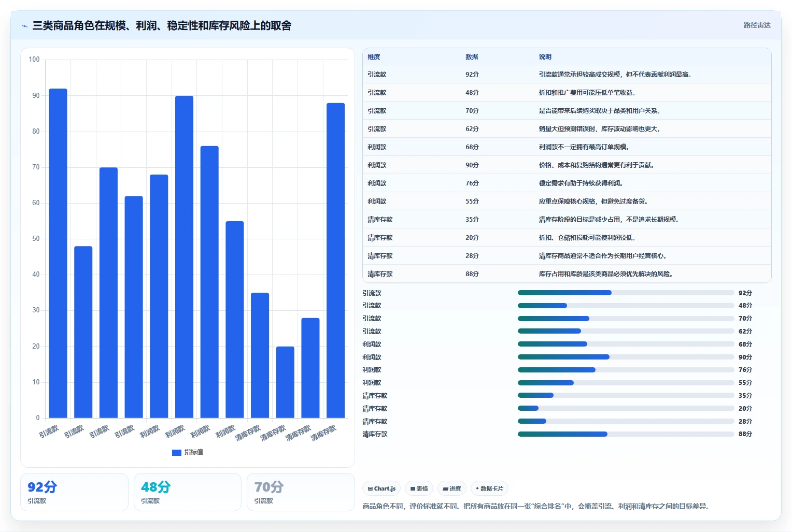Select the 数据 column header

coord(472,57)
